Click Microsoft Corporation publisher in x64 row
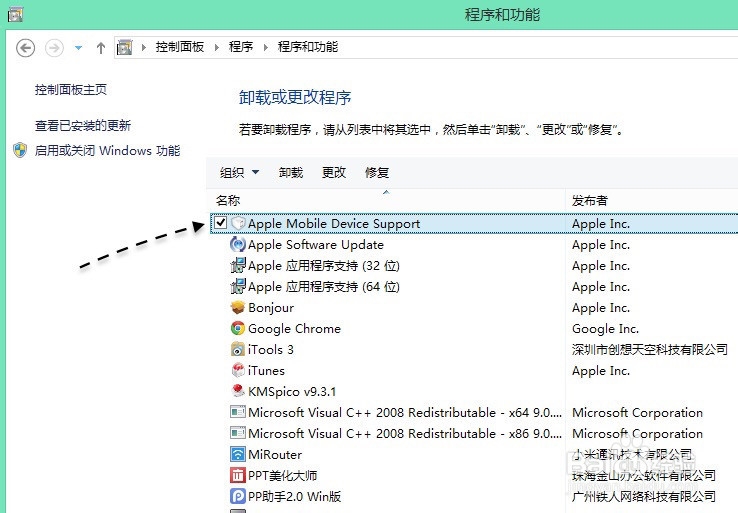 pyautogui.click(x=637, y=413)
